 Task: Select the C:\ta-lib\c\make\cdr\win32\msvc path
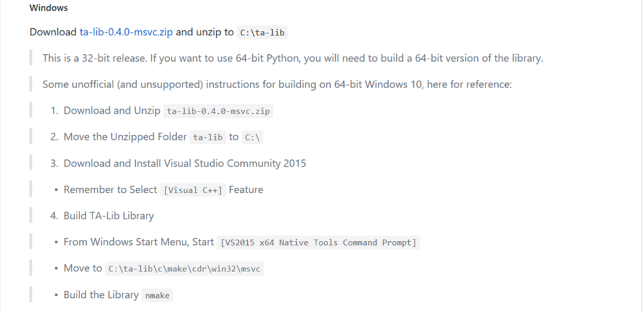[x=184, y=268]
